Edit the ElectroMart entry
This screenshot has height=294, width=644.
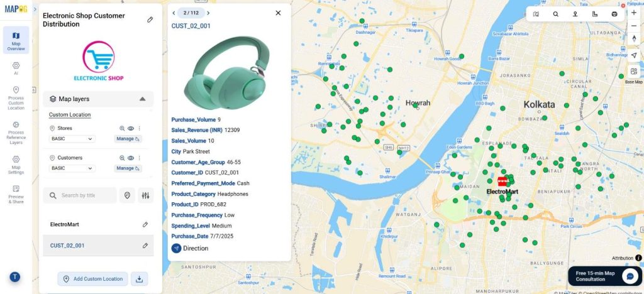[x=145, y=225]
